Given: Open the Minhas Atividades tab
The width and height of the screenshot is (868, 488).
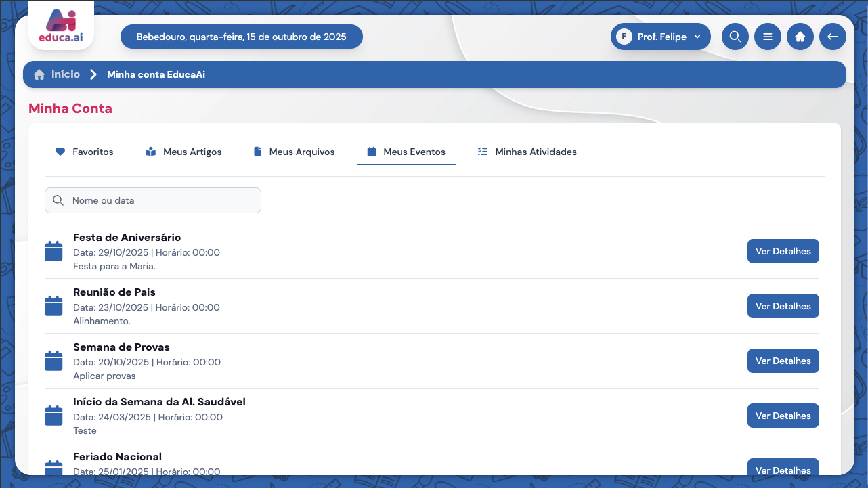Looking at the screenshot, I should (x=527, y=152).
